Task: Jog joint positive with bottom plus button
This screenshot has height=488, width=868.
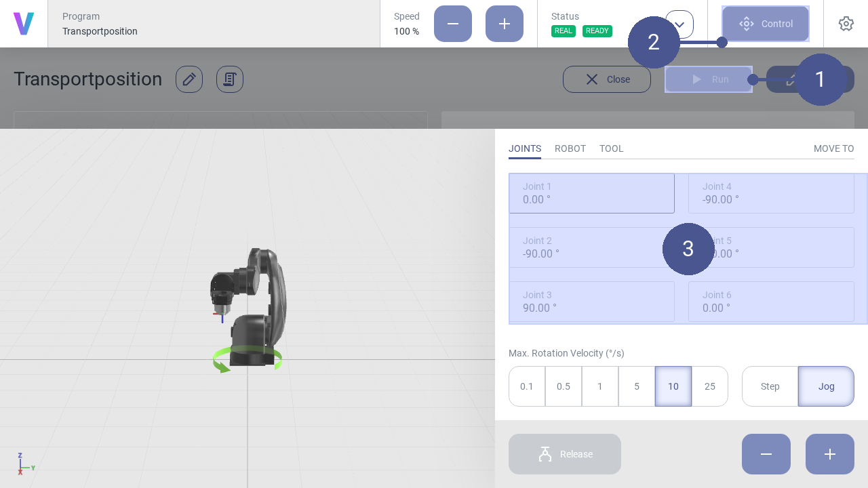Action: tap(830, 454)
